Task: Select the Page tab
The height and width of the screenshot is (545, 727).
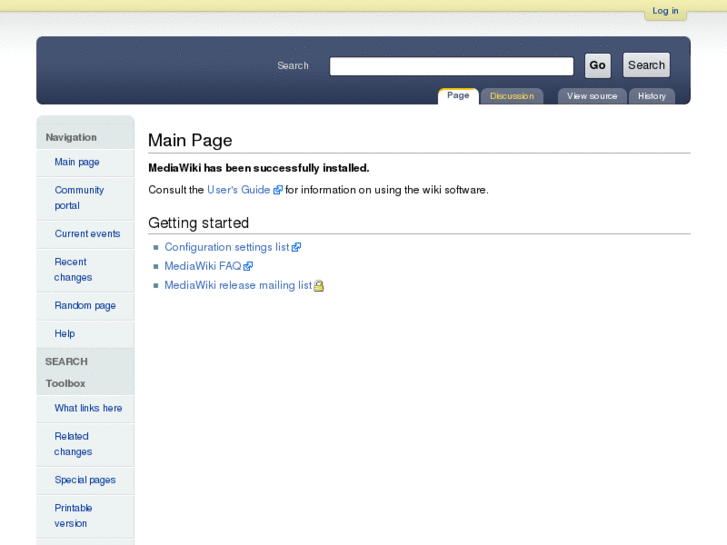Action: [458, 96]
